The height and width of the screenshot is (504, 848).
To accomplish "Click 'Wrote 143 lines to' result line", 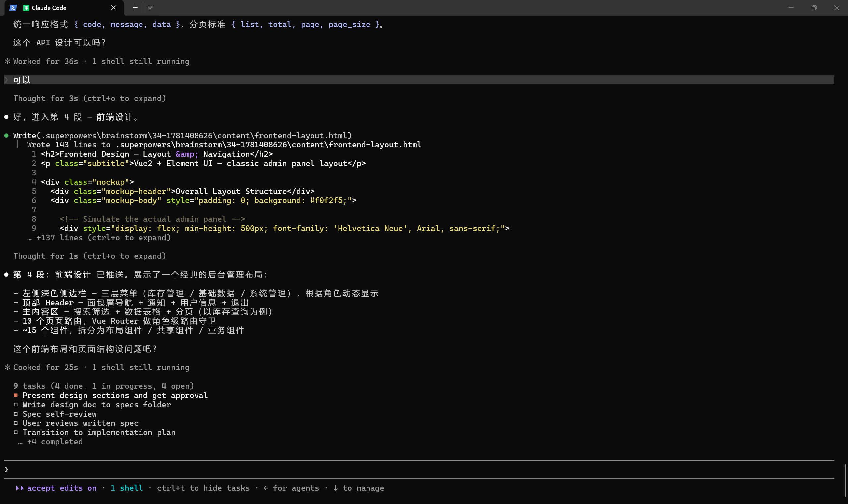I will (224, 145).
